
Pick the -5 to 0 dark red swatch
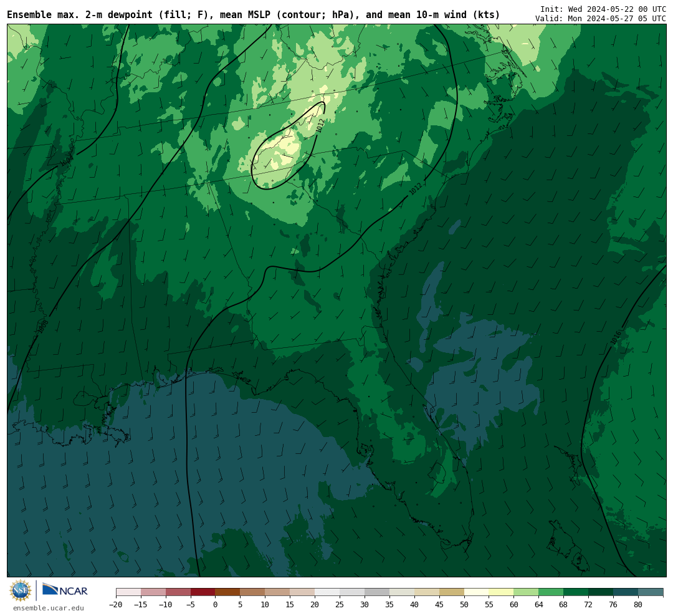203,592
